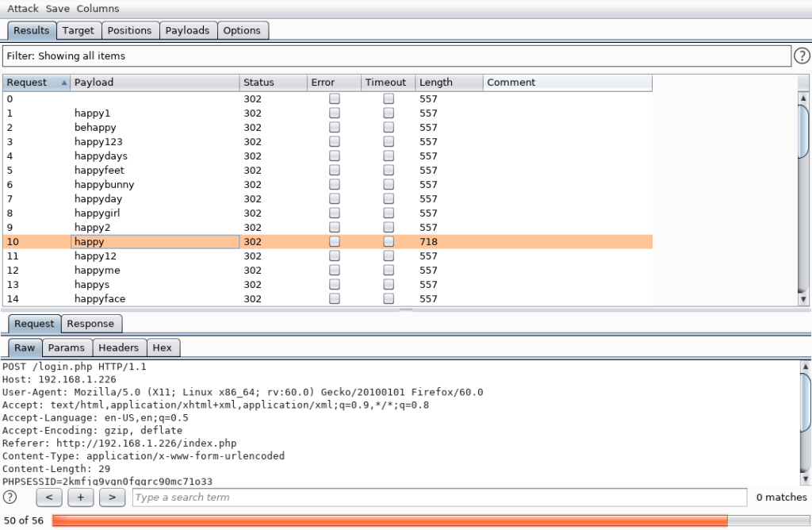Switch to the Payloads tab
The height and width of the screenshot is (530, 812).
tap(187, 30)
